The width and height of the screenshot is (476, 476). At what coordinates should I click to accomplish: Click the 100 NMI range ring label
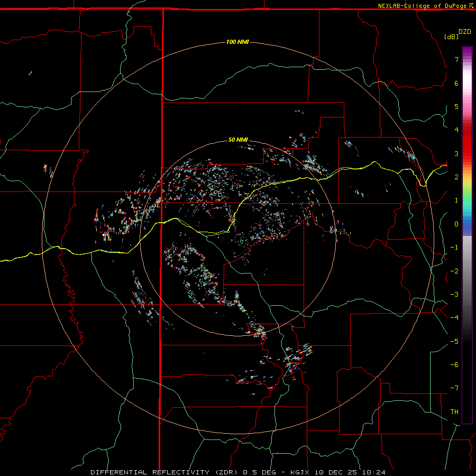coord(237,42)
